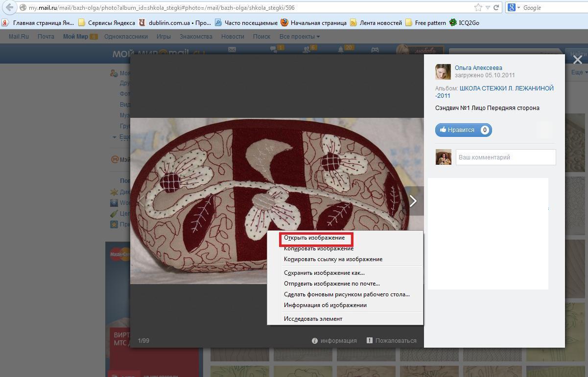The width and height of the screenshot is (588, 377).
Task: Reload the page with the refresh icon
Action: pos(496,7)
